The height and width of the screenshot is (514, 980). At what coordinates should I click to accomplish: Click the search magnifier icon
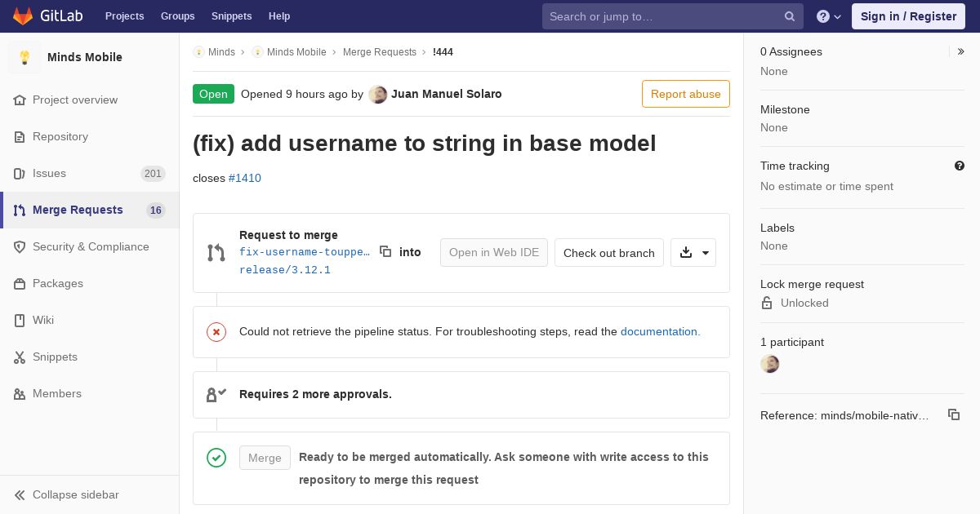click(x=790, y=16)
